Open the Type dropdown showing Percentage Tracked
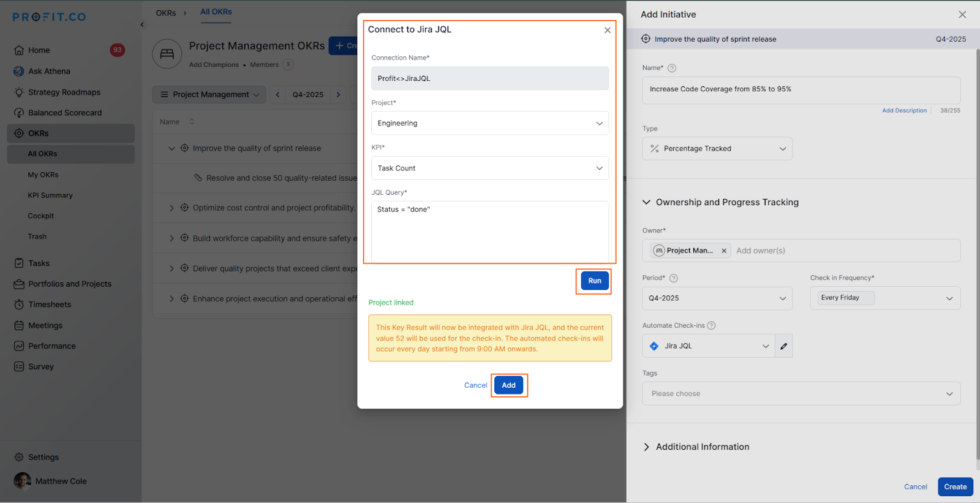This screenshot has height=503, width=980. 717,149
